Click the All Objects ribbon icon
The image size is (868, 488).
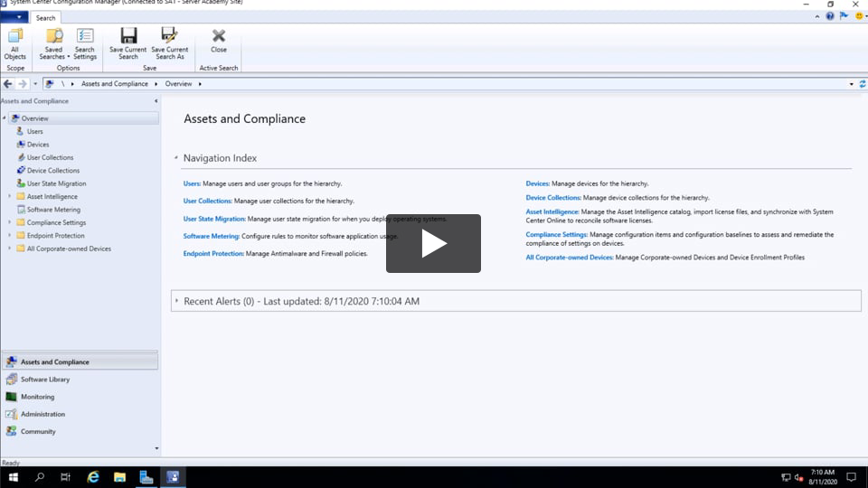[15, 42]
